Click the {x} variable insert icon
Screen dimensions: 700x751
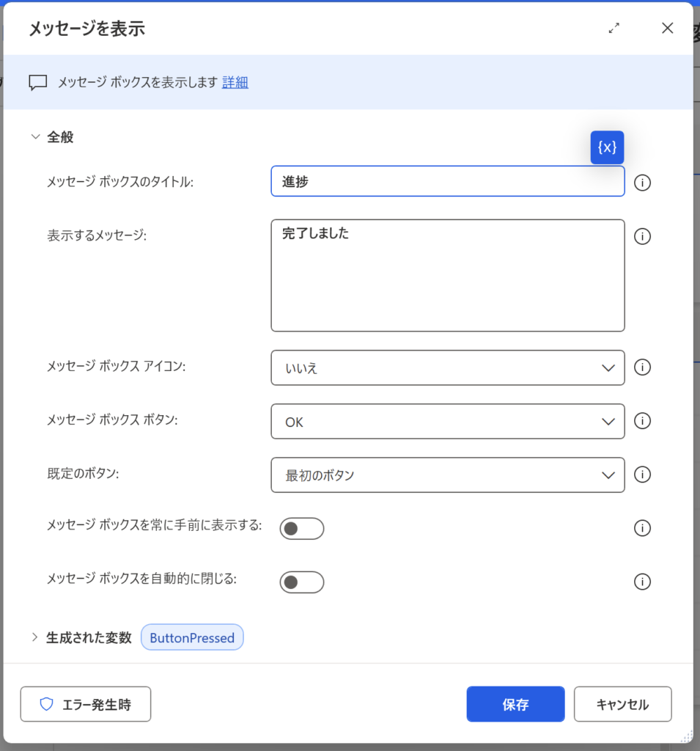[607, 147]
